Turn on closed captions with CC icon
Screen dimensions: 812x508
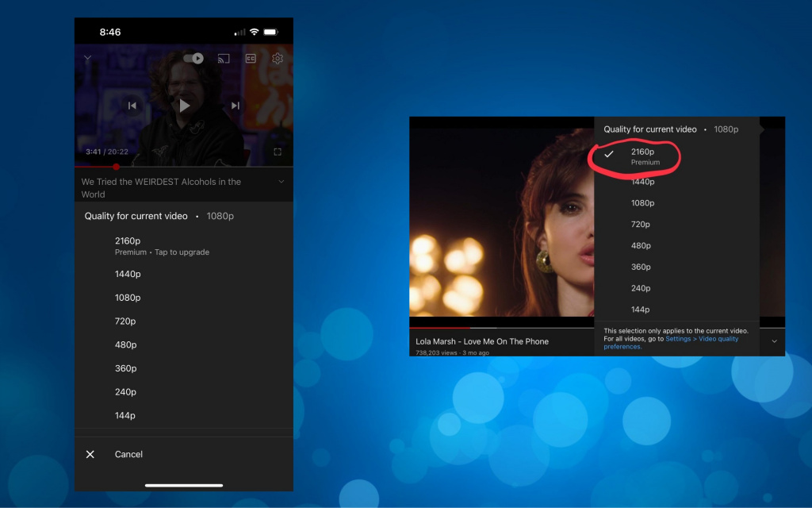tap(251, 59)
